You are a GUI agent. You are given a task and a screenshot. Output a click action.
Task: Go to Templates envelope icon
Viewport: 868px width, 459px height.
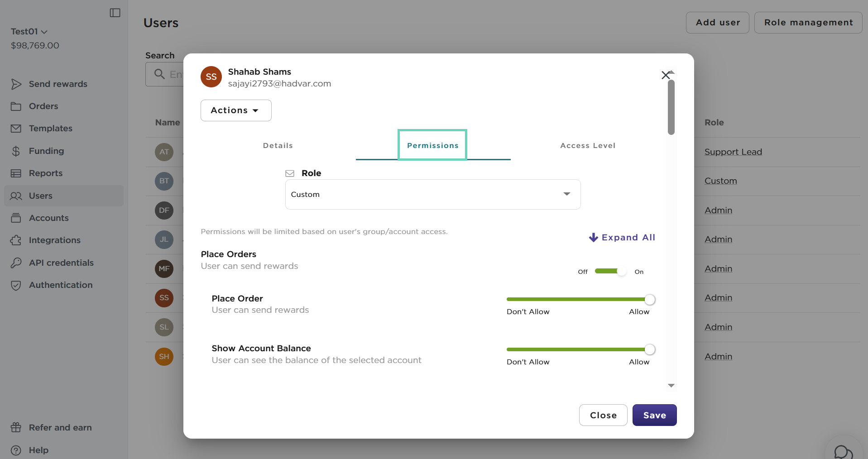(x=16, y=129)
